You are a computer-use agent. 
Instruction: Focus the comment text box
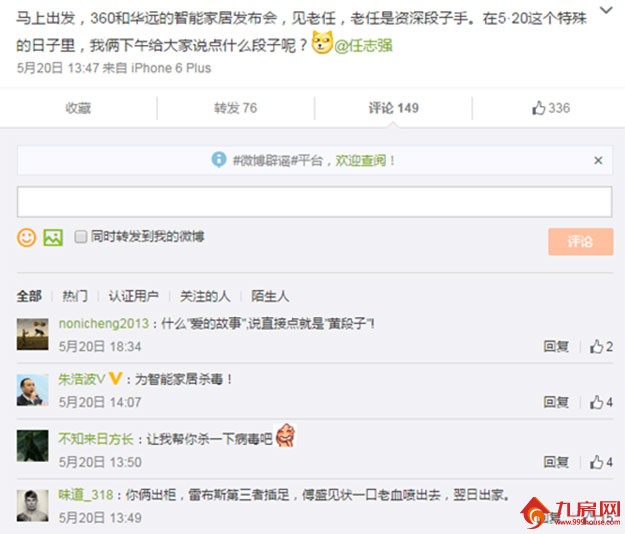(x=314, y=202)
